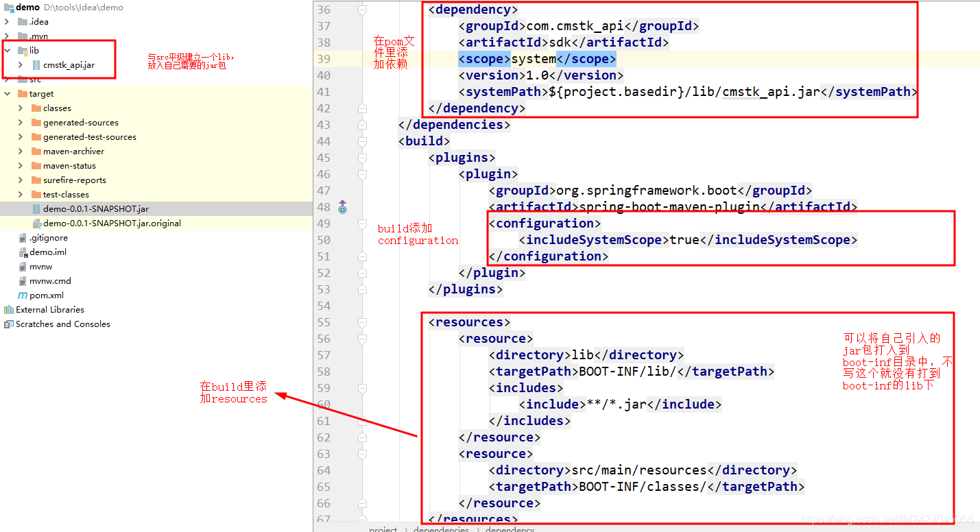The image size is (980, 532).
Task: Click the .idea folder icon
Action: click(23, 22)
